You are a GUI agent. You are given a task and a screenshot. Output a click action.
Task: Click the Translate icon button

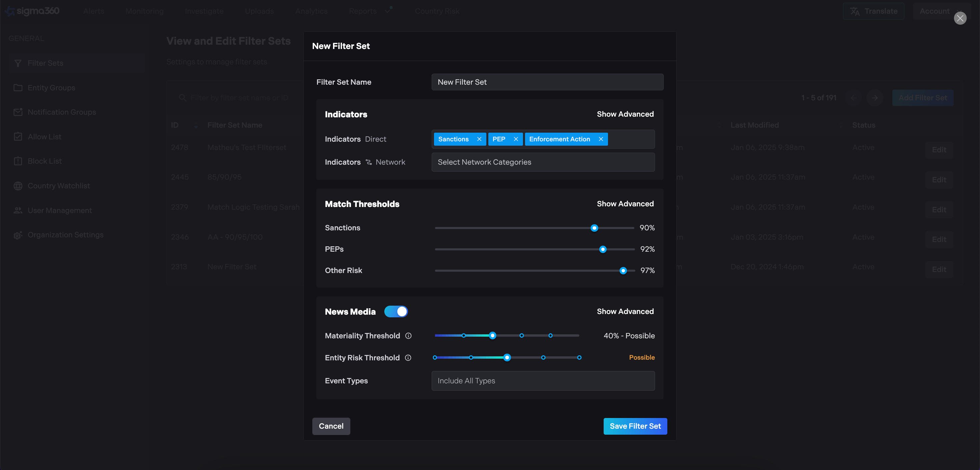[x=854, y=11]
